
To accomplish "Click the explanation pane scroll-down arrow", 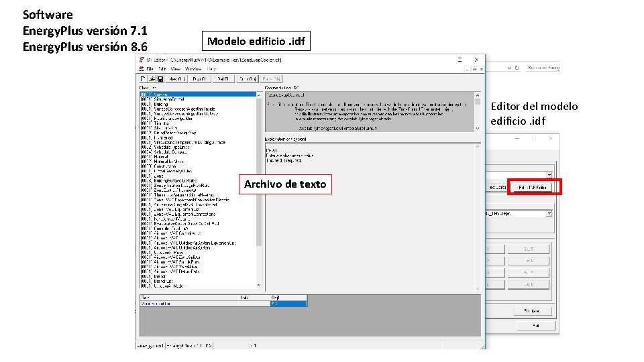I will point(477,288).
